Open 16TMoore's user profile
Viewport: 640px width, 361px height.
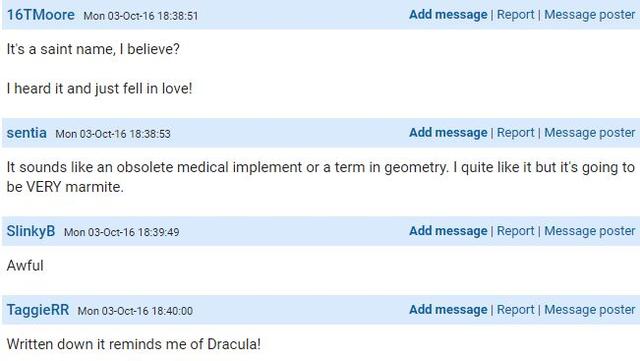tap(41, 15)
